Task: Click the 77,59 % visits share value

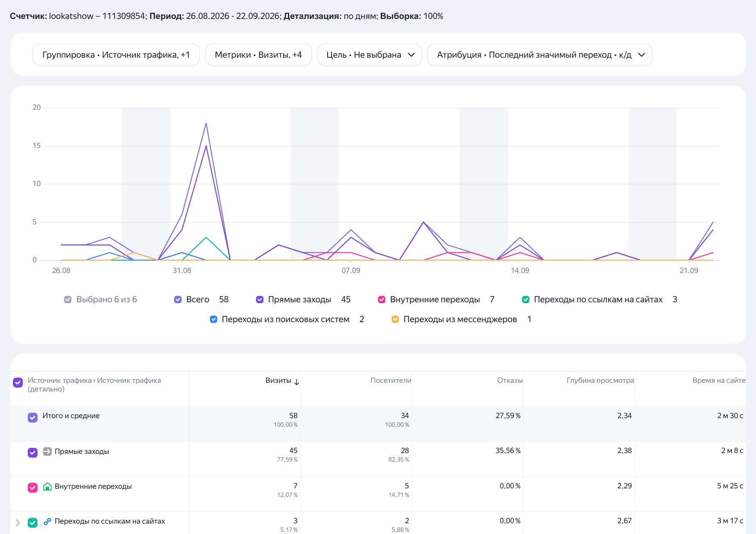Action: pos(287,459)
